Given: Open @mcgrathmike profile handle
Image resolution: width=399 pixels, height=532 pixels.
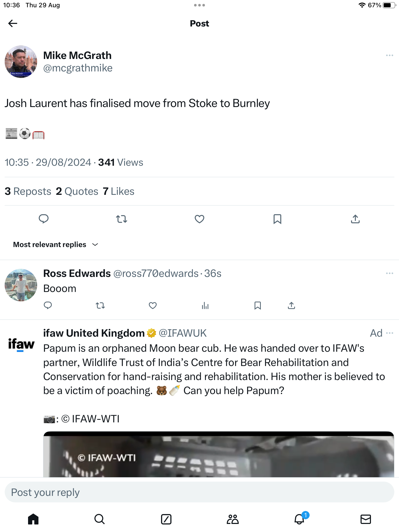Looking at the screenshot, I should click(x=78, y=68).
